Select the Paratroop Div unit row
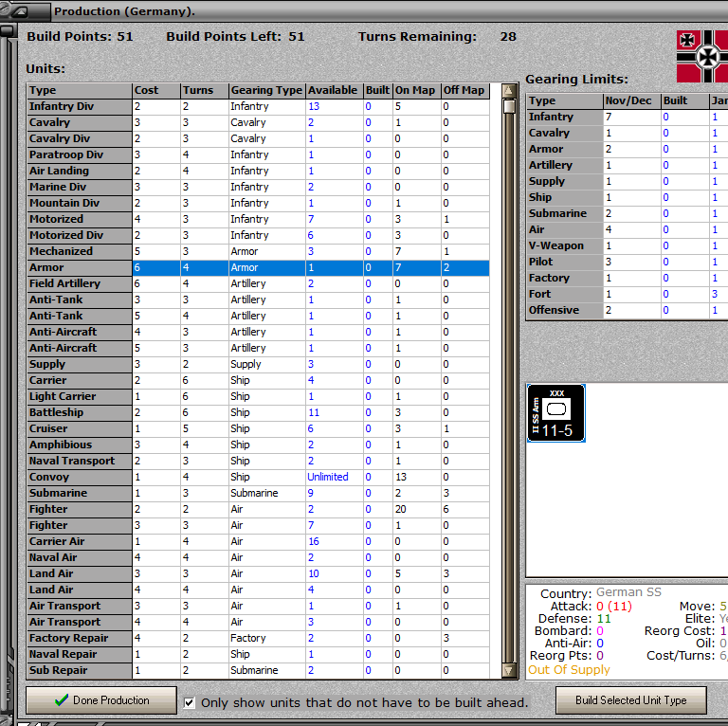The image size is (728, 726). 258,154
